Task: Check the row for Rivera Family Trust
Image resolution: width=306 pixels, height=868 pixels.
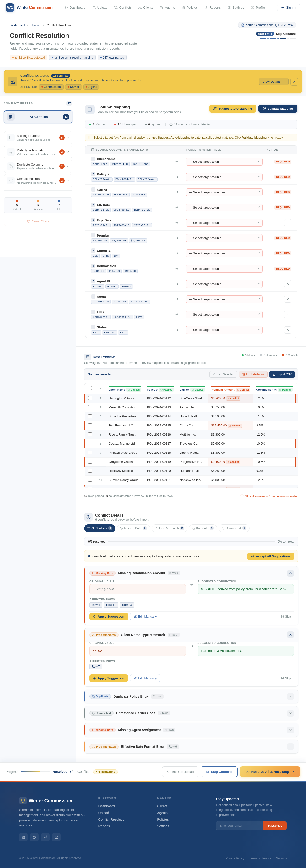Action: (90, 434)
